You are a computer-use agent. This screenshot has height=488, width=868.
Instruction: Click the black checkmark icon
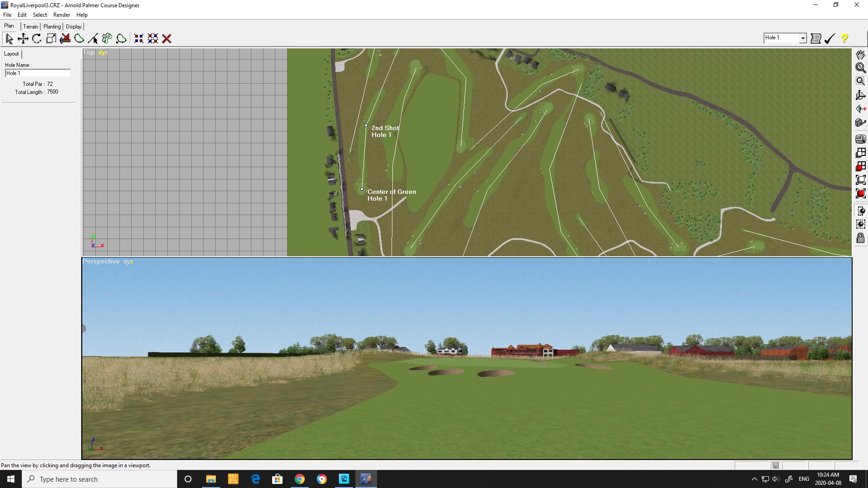click(x=830, y=38)
